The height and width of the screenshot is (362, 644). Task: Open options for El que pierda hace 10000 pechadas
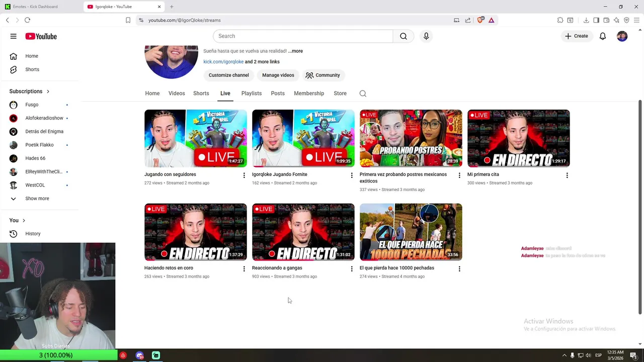pos(459,269)
